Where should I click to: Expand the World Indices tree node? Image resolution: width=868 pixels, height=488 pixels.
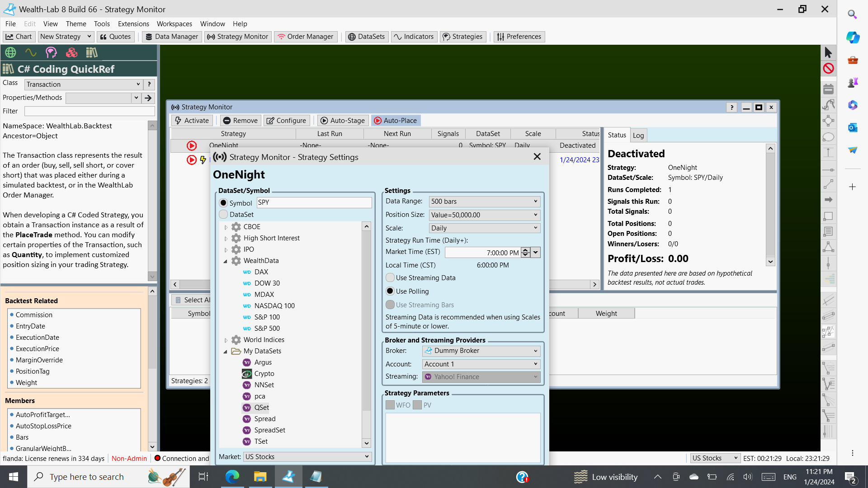point(226,340)
